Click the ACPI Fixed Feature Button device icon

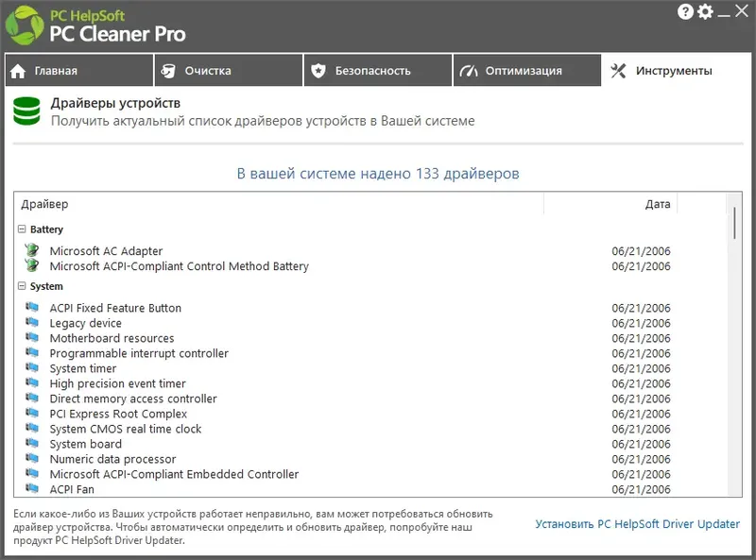coord(32,308)
